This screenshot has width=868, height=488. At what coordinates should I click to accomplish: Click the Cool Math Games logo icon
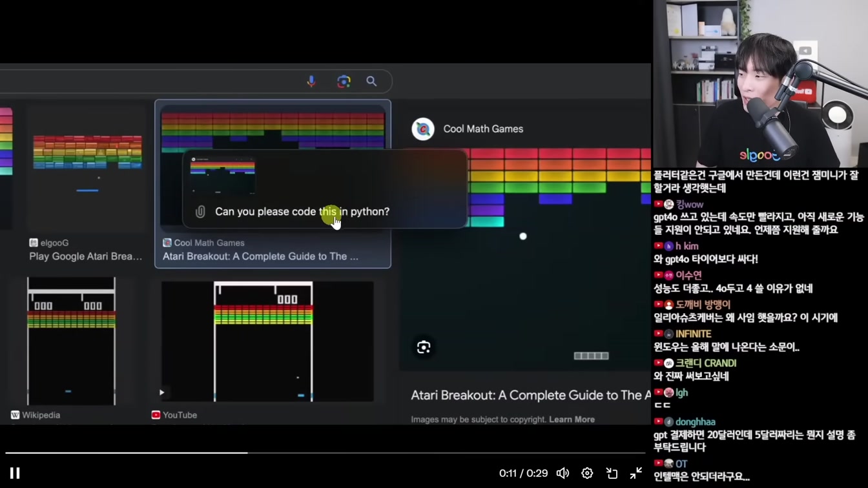point(423,129)
